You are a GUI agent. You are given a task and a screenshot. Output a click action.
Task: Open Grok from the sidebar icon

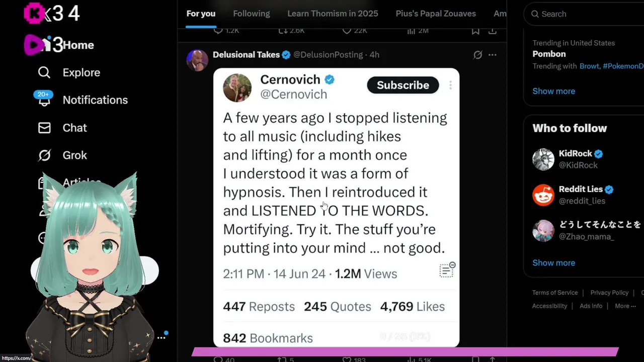point(44,155)
